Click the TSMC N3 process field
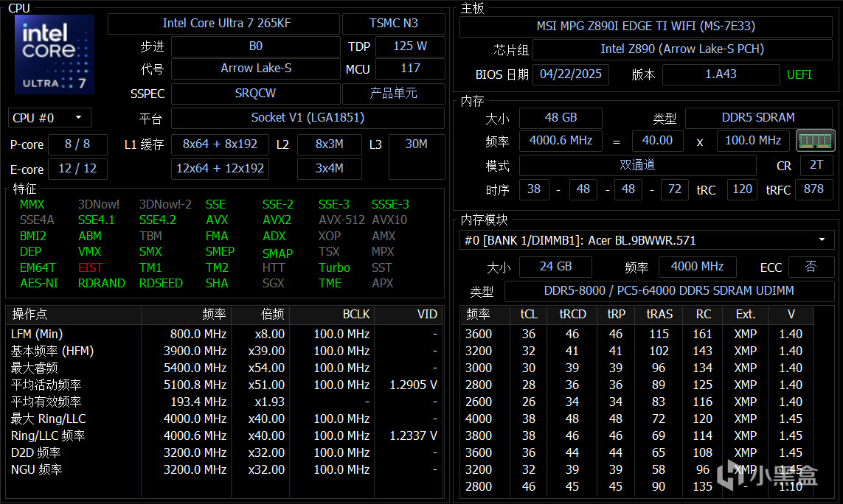Image resolution: width=843 pixels, height=504 pixels. (x=394, y=24)
